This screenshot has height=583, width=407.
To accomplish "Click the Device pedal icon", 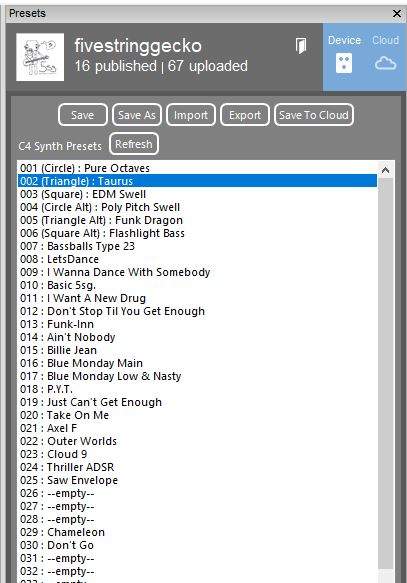I will (x=344, y=63).
